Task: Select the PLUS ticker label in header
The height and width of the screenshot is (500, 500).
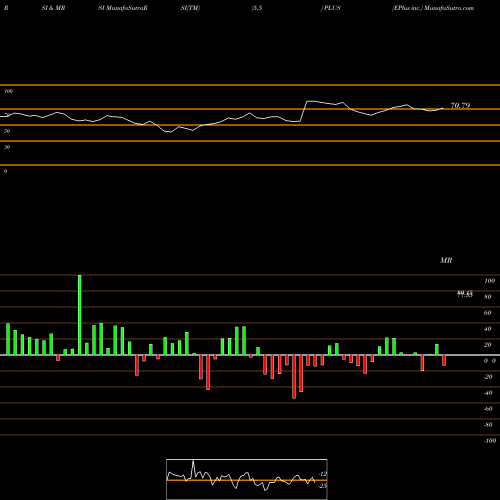Action: [332, 8]
